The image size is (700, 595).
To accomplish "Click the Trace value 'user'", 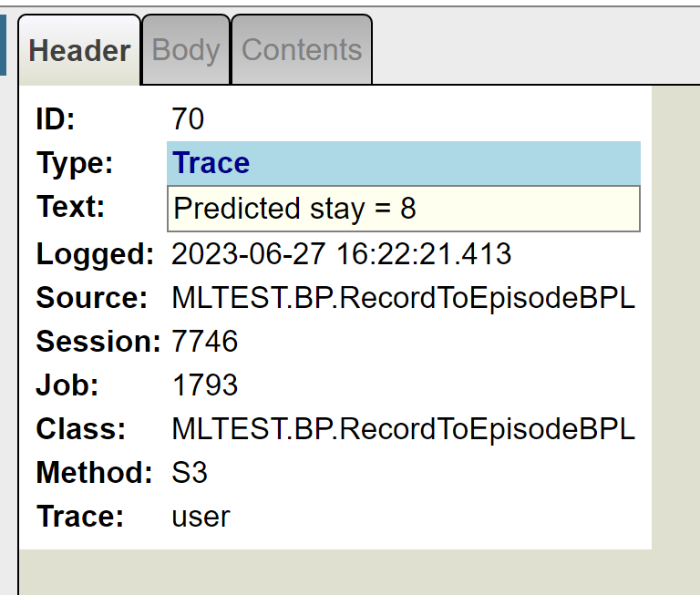I will (x=201, y=517).
